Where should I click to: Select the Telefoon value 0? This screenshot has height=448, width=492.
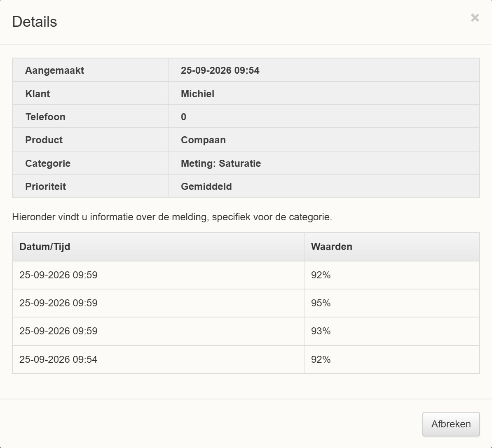(183, 117)
